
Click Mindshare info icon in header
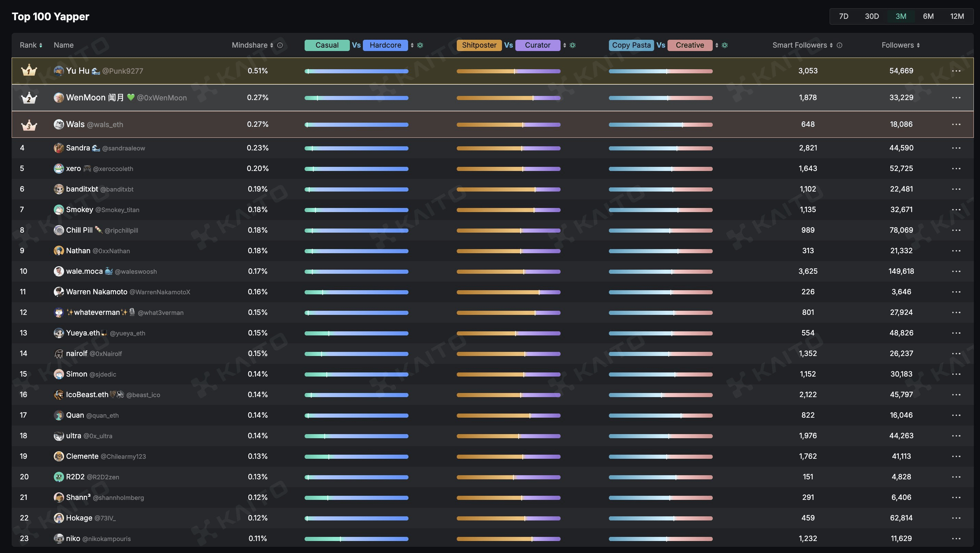tap(280, 45)
